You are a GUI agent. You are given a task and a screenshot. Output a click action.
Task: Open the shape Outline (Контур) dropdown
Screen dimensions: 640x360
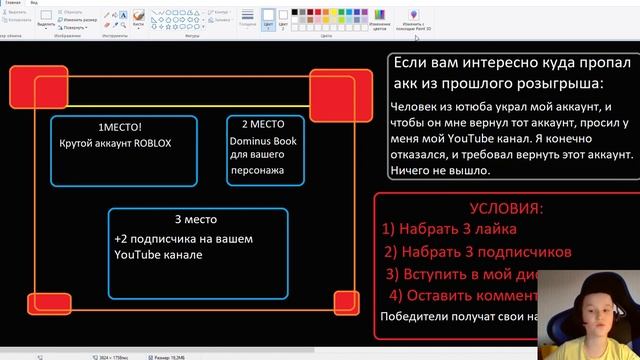(x=219, y=12)
